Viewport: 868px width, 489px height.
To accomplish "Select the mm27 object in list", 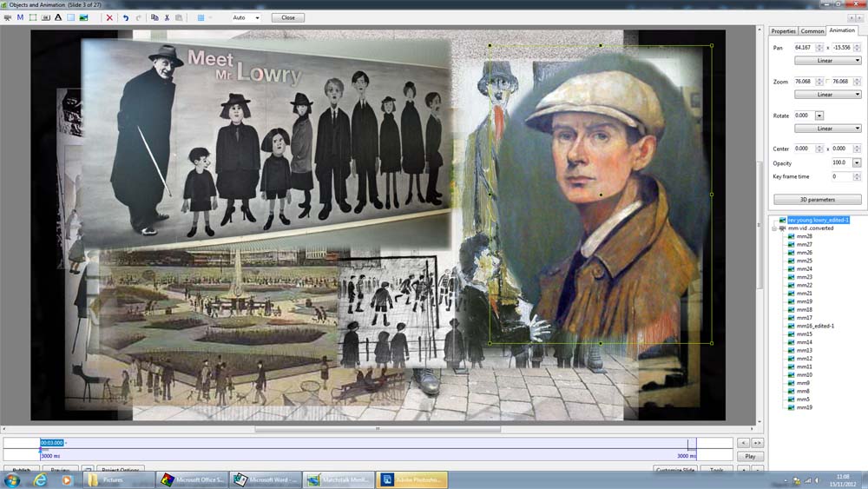I will pos(805,244).
